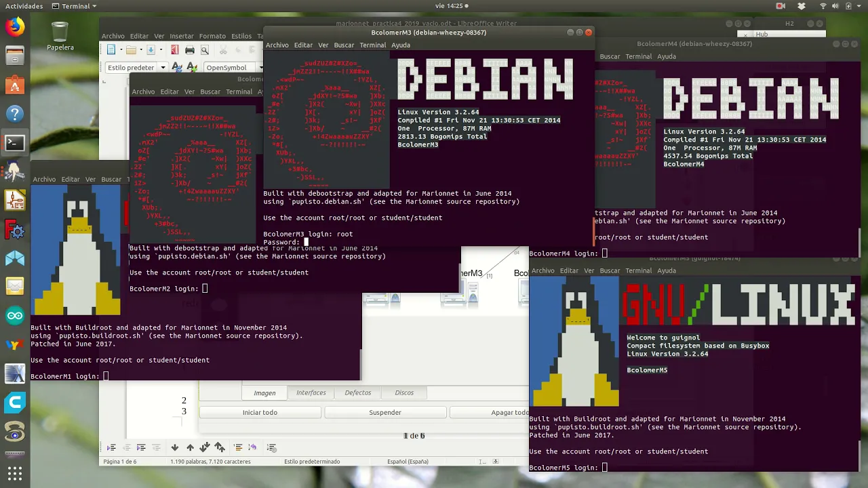The height and width of the screenshot is (488, 868).
Task: Open Editar menu in BcolomerM3 terminal
Action: click(x=303, y=45)
